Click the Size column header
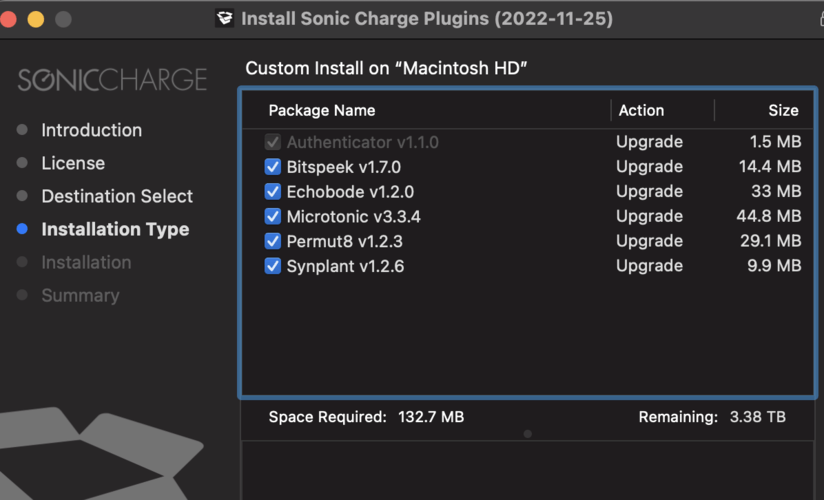The image size is (824, 500). (783, 110)
